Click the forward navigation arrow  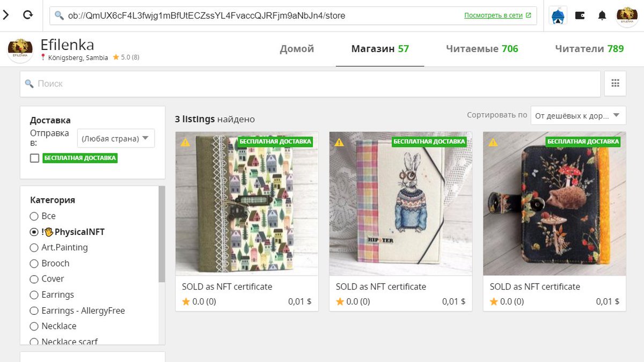click(x=6, y=16)
